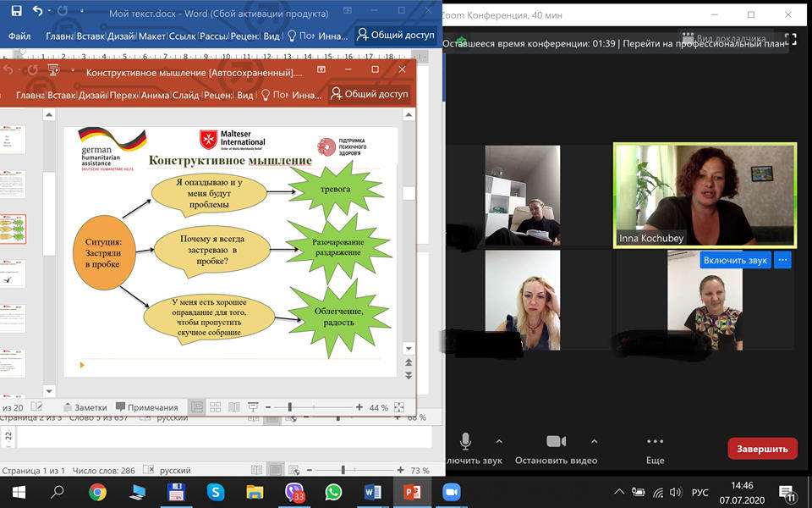Open spell check icon in PowerPoint status bar
The width and height of the screenshot is (812, 508).
point(36,407)
